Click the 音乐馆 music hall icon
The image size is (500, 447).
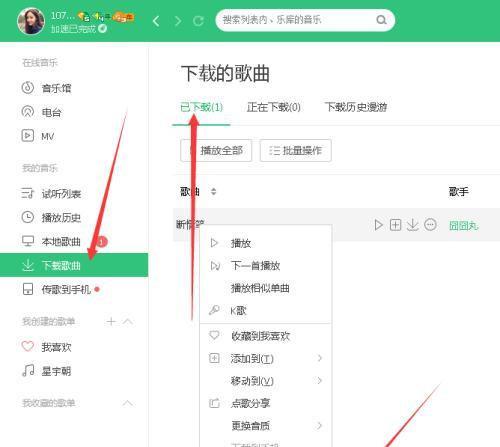click(x=28, y=88)
